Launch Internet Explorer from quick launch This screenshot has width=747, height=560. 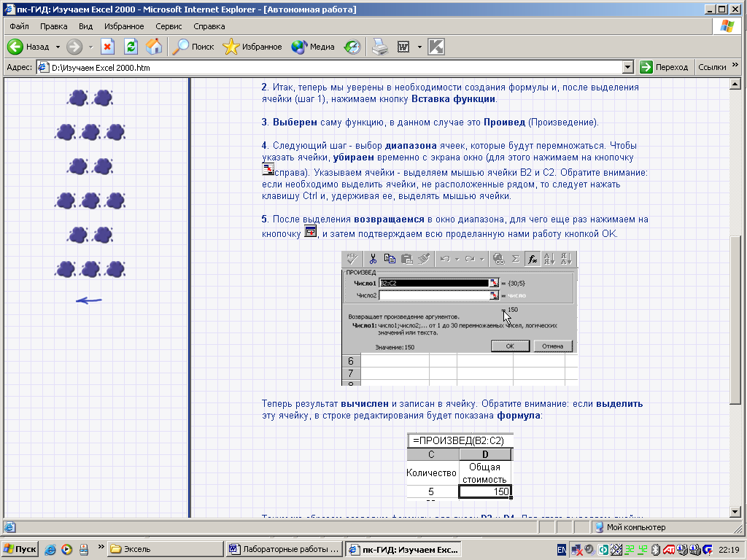tap(50, 550)
